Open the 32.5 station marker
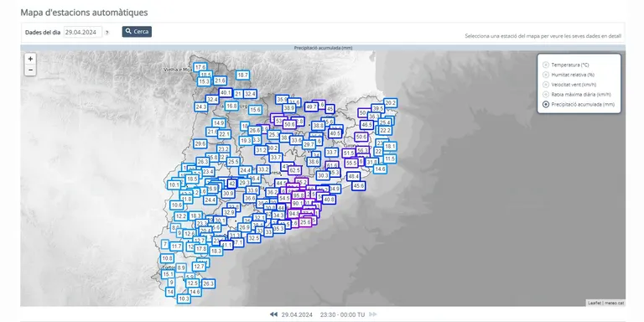 coord(254,238)
